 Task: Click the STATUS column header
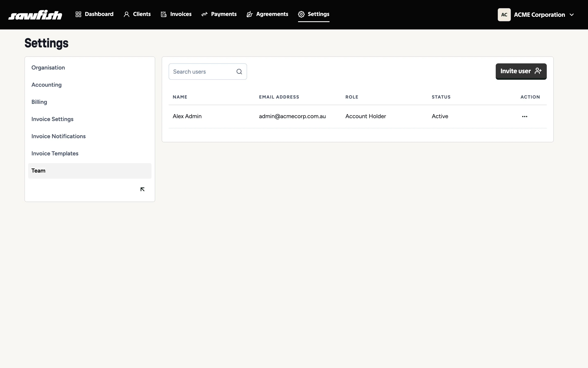point(441,97)
